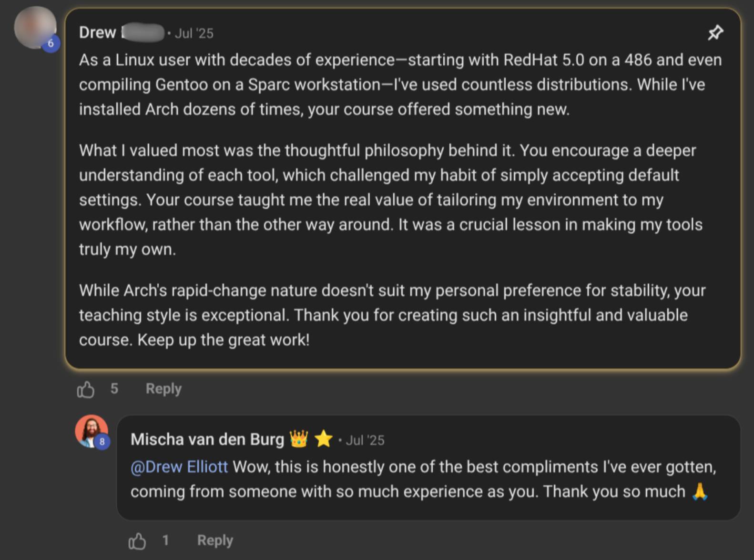Click Mischa van den Burg's author name

[x=207, y=439]
